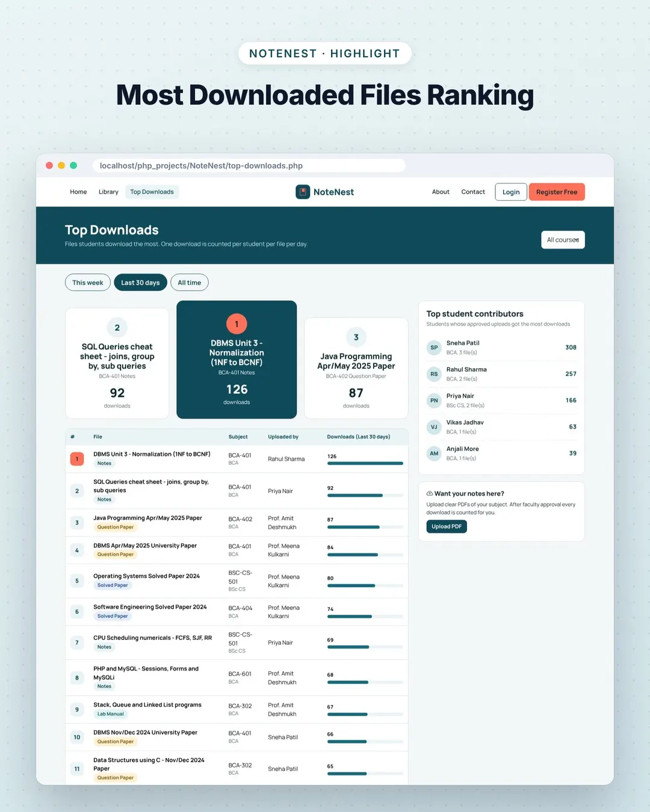Open the Library nav item
Viewport: 650px width, 812px height.
tap(108, 192)
